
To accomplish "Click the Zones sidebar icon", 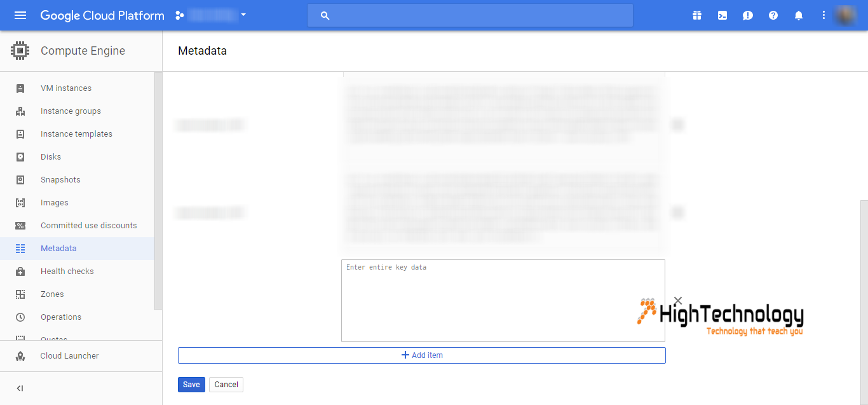I will click(20, 294).
